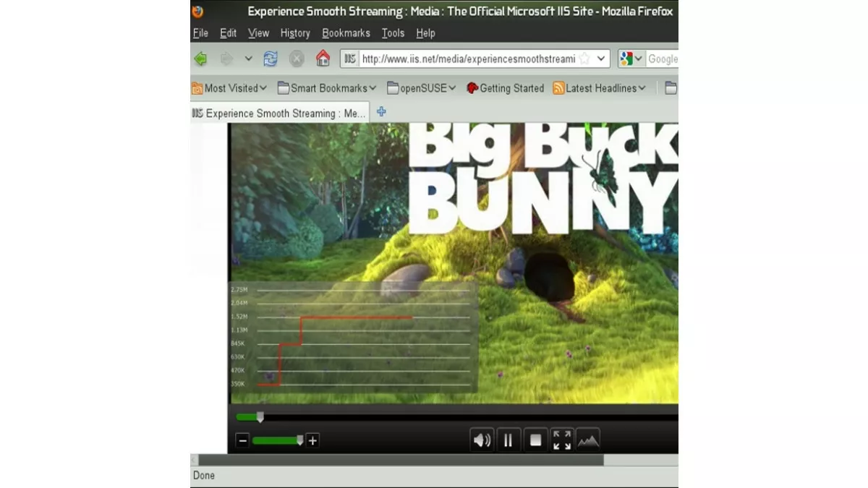This screenshot has width=868, height=488.
Task: Mute the video player volume
Action: 482,440
